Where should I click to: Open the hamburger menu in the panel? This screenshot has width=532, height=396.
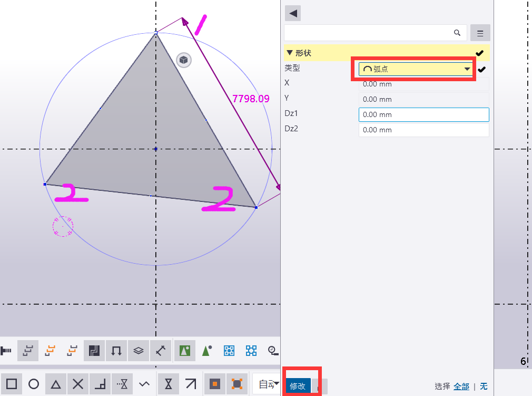[480, 33]
